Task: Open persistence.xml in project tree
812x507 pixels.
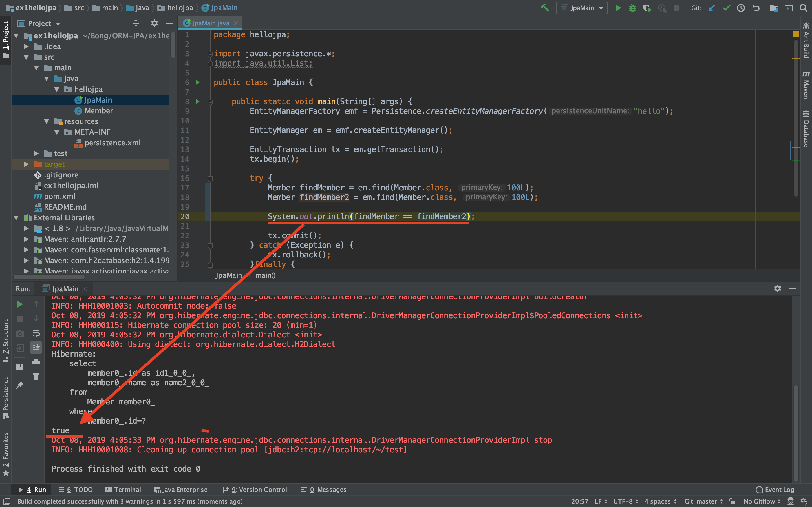Action: [x=112, y=143]
